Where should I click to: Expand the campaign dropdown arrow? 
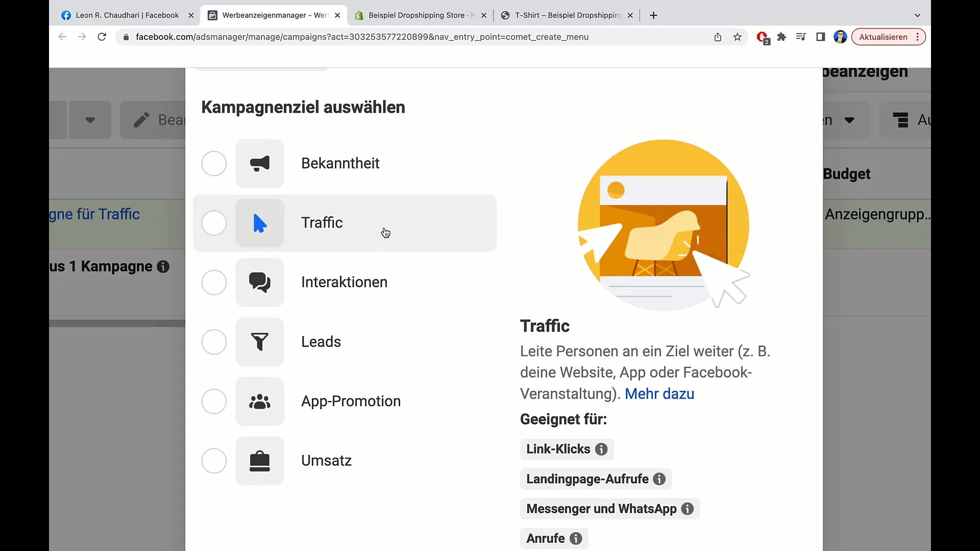(x=90, y=120)
